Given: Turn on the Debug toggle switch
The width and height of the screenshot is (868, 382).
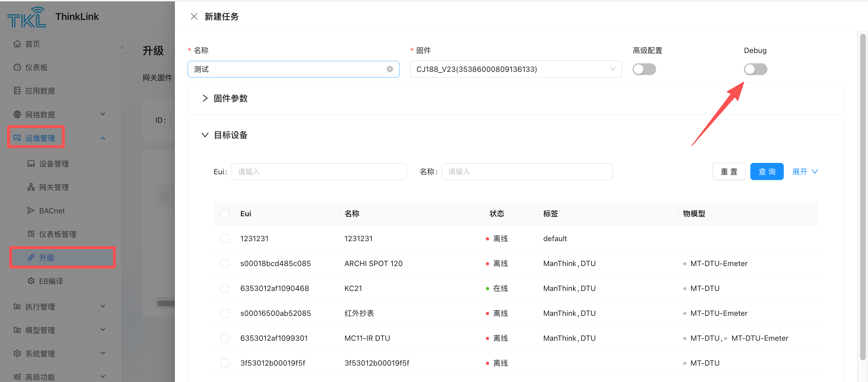Looking at the screenshot, I should click(755, 69).
